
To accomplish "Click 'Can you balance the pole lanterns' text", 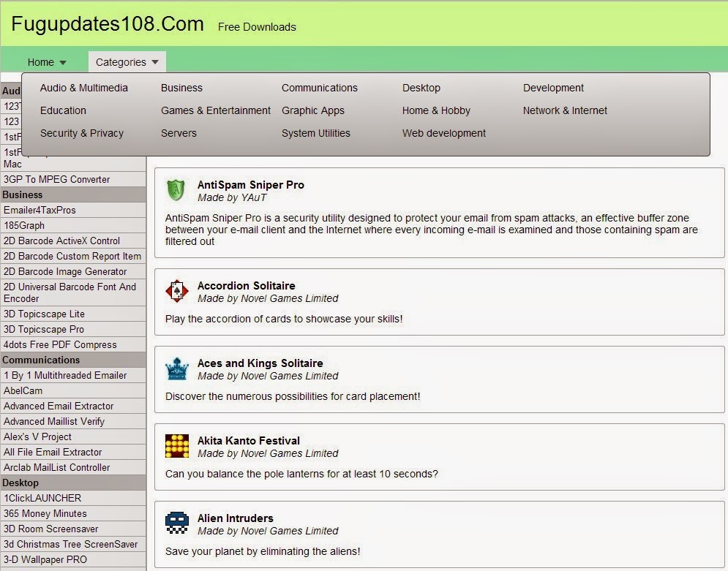I will tap(301, 474).
